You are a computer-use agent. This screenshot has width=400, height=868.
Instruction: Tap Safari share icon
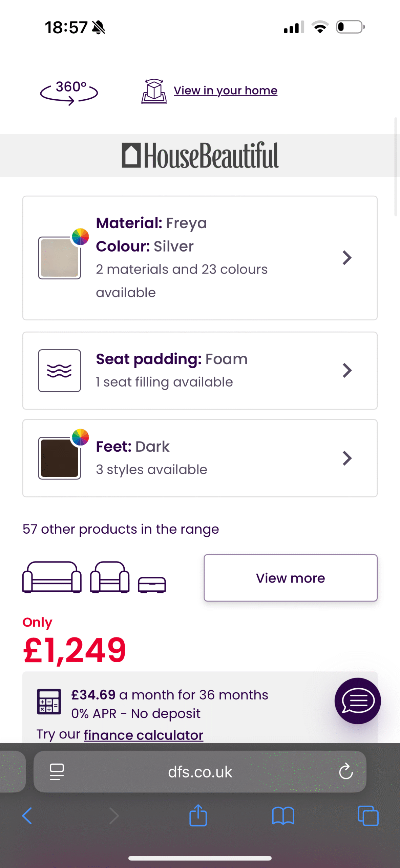(x=198, y=815)
